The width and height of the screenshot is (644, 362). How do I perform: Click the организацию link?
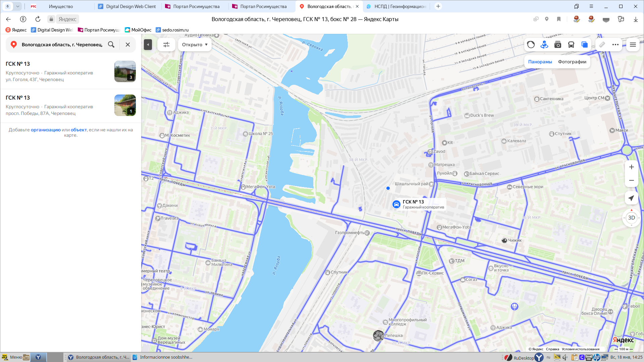tap(46, 130)
